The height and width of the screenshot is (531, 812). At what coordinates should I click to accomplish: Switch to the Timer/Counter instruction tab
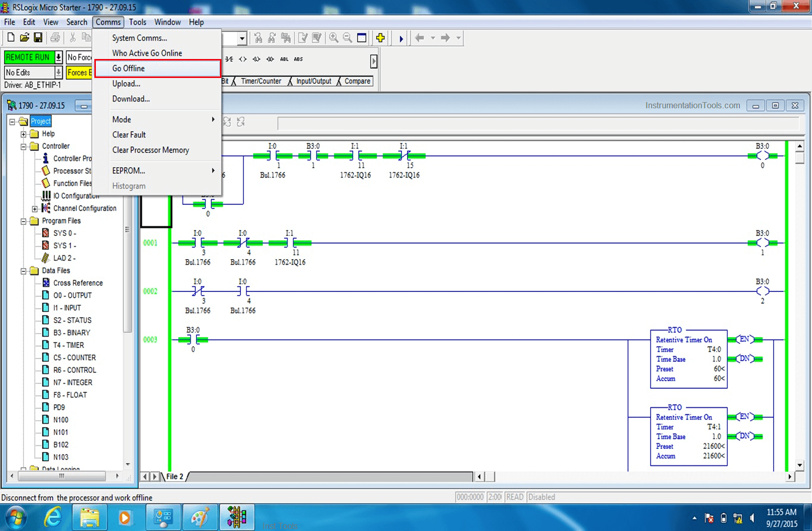point(261,81)
